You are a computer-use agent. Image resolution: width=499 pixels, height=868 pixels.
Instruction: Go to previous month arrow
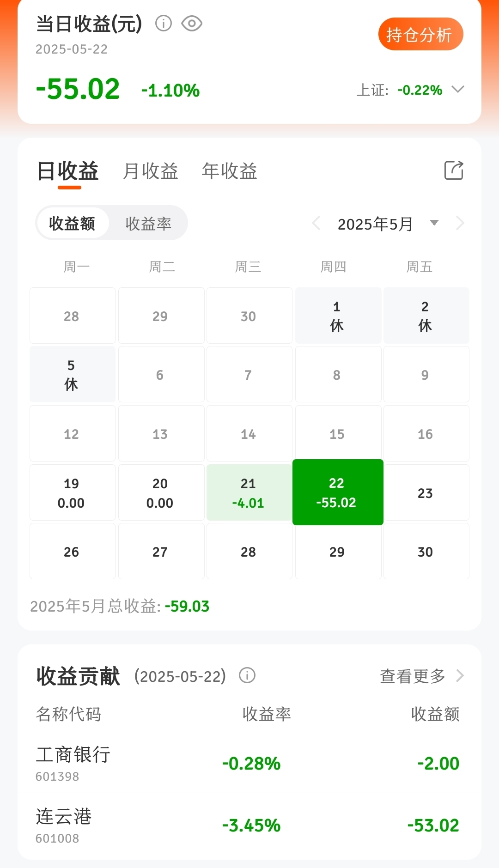[x=316, y=224]
